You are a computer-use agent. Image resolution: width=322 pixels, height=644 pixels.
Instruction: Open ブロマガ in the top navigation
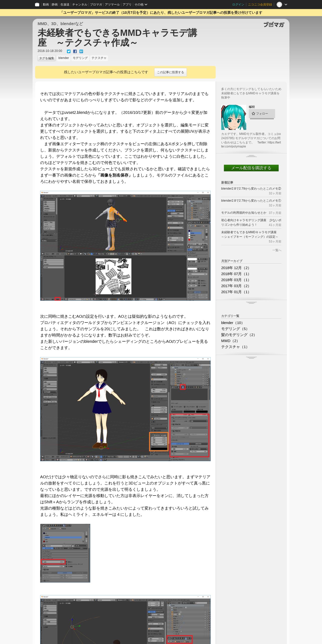[x=96, y=5]
